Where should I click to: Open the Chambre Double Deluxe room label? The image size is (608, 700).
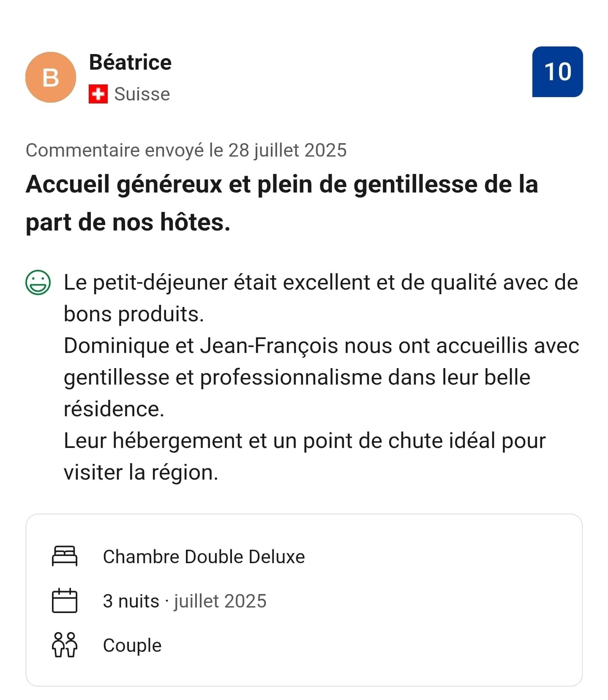pos(204,557)
